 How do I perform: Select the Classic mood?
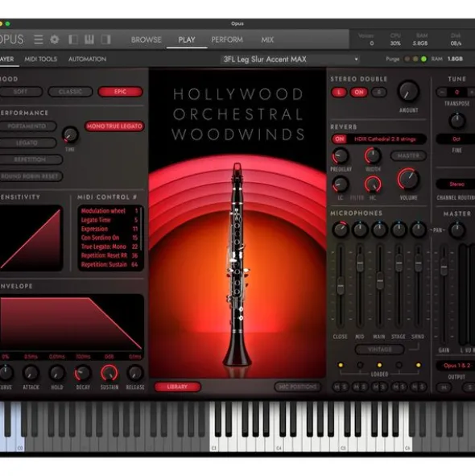point(70,92)
